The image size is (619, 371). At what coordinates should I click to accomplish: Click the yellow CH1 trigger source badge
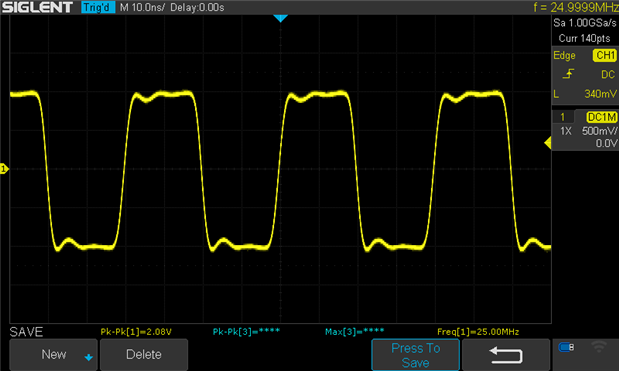(605, 55)
